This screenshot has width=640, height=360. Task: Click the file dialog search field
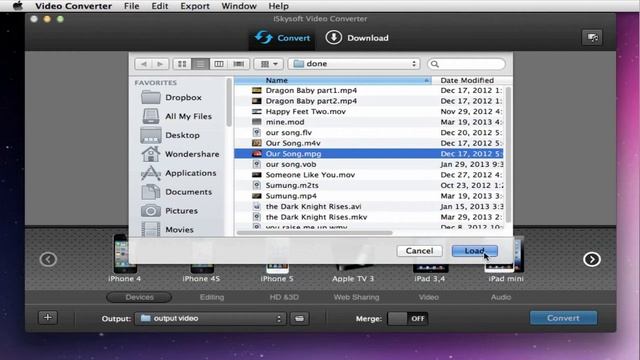click(x=466, y=64)
